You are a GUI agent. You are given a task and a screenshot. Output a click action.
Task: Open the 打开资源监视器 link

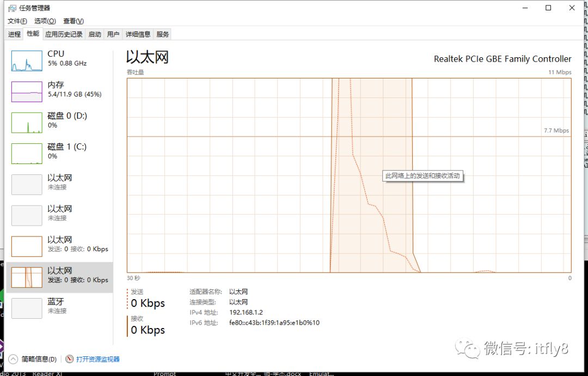98,359
